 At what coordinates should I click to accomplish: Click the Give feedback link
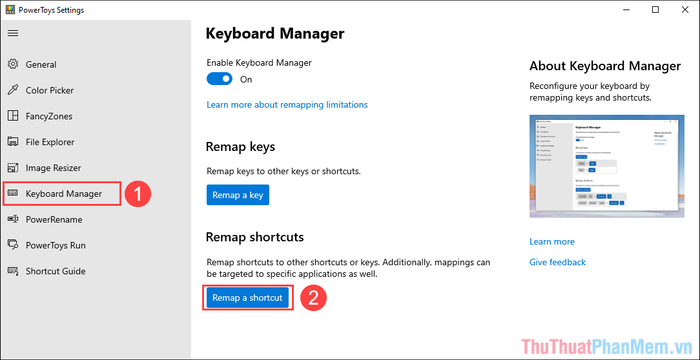click(x=557, y=262)
